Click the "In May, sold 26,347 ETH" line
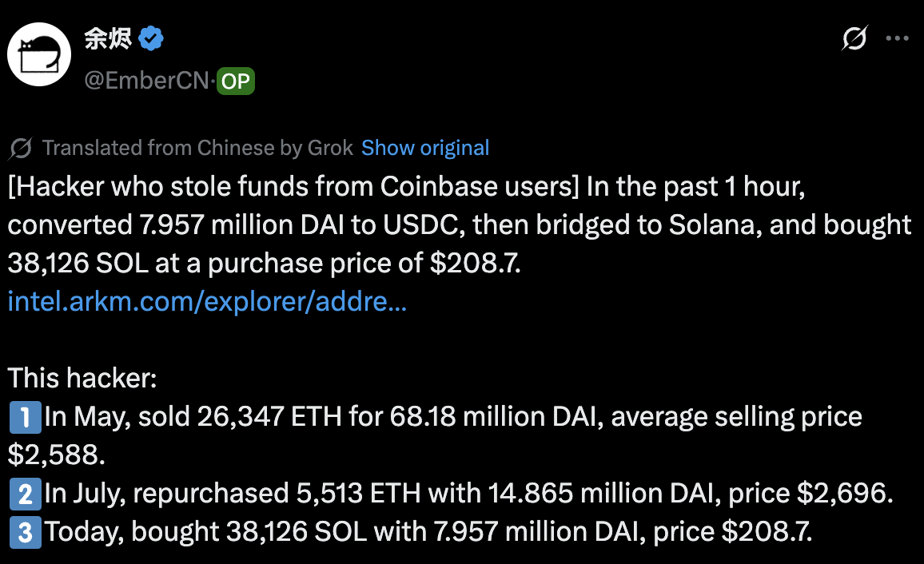Image resolution: width=924 pixels, height=564 pixels. [452, 417]
